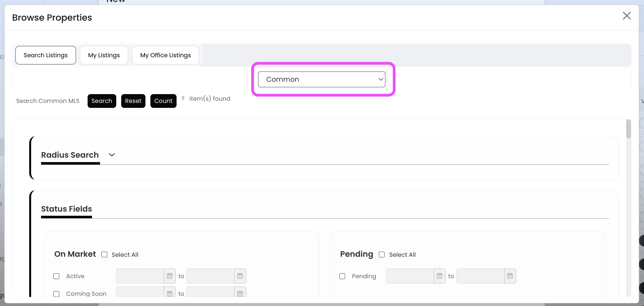
Task: Open Pending start date calendar picker
Action: pyautogui.click(x=440, y=276)
